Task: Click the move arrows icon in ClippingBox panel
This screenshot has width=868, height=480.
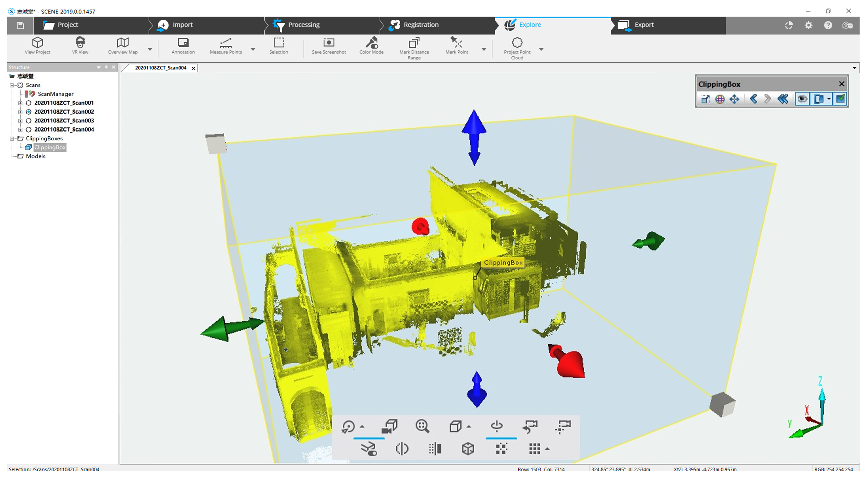Action: [734, 99]
